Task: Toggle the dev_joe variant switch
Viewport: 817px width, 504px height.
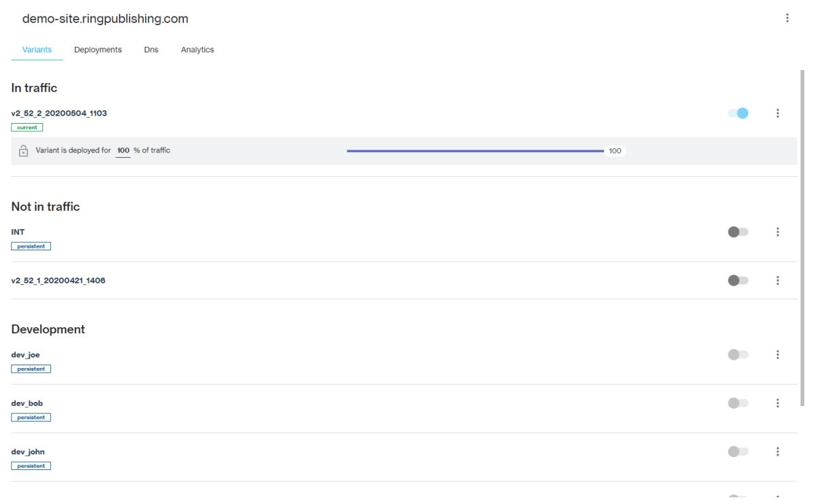Action: [x=738, y=354]
